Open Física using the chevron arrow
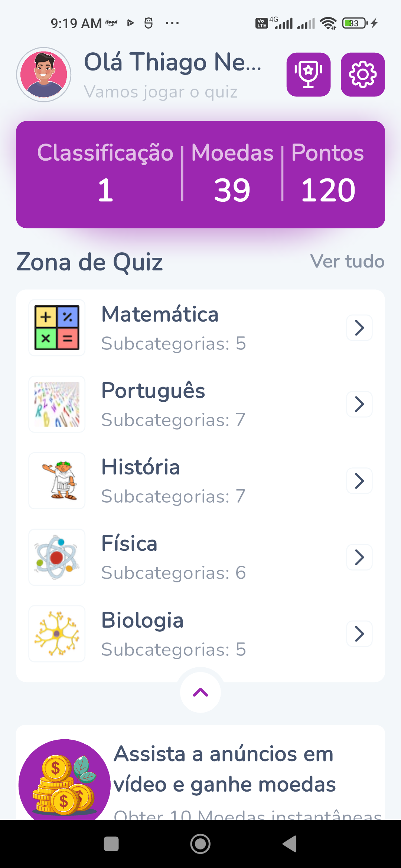The image size is (401, 868). [359, 557]
